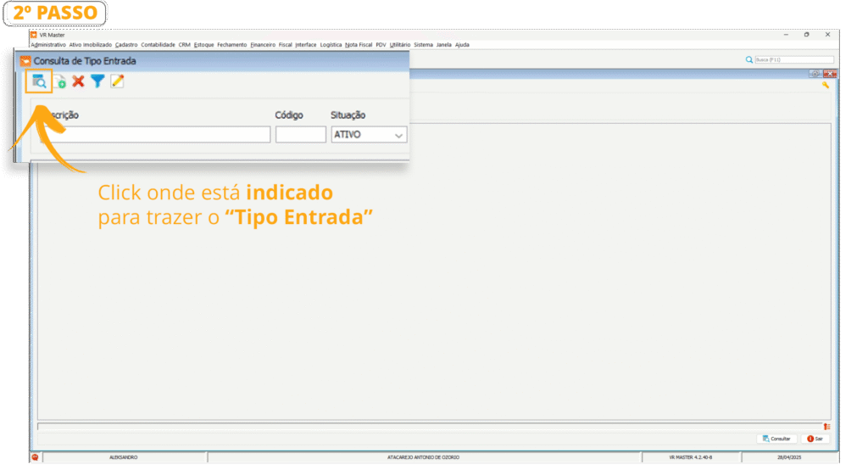Click the pencil edit toolbar icon

117,81
